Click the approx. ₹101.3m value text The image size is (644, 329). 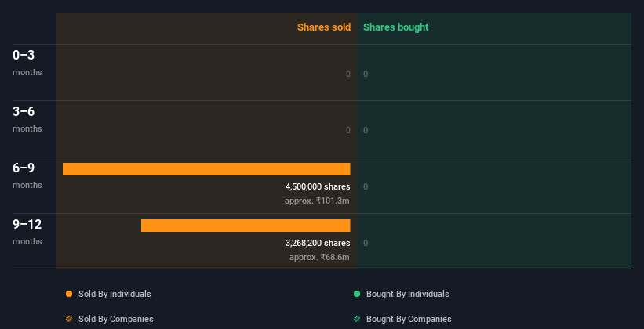(317, 201)
